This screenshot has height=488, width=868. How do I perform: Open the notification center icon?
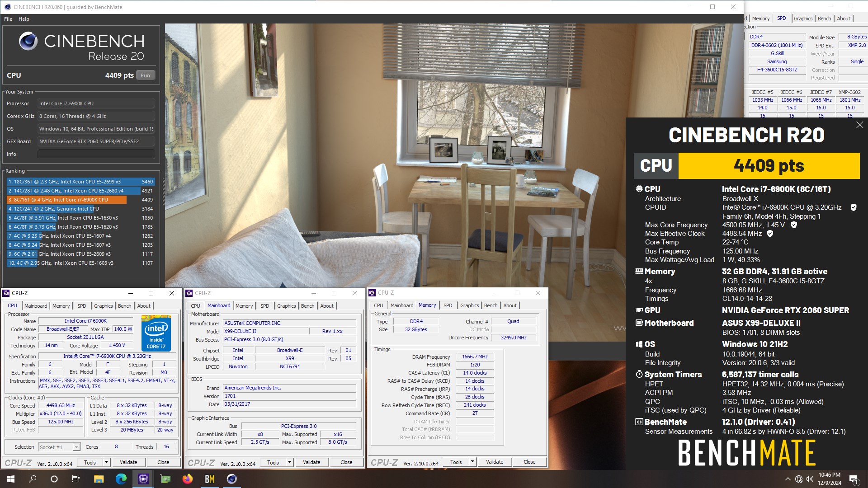point(854,479)
